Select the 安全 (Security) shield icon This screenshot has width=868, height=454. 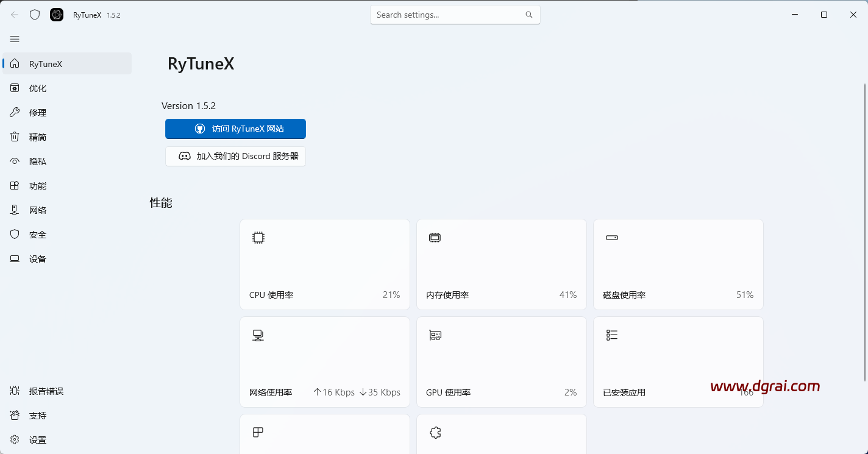(x=15, y=234)
